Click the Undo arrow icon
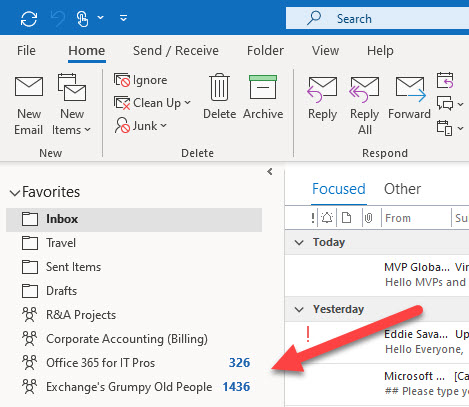 click(57, 19)
